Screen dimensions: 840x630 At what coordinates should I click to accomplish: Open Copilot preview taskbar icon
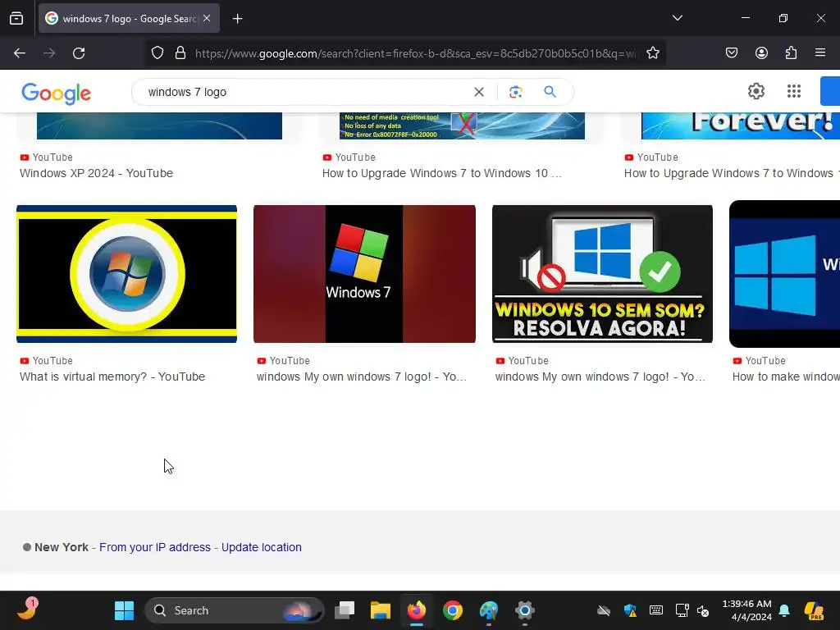click(814, 610)
